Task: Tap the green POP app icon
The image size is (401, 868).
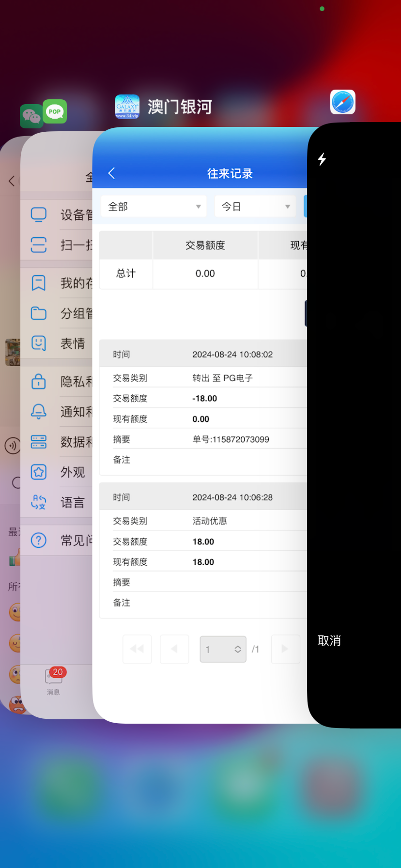Action: point(55,111)
